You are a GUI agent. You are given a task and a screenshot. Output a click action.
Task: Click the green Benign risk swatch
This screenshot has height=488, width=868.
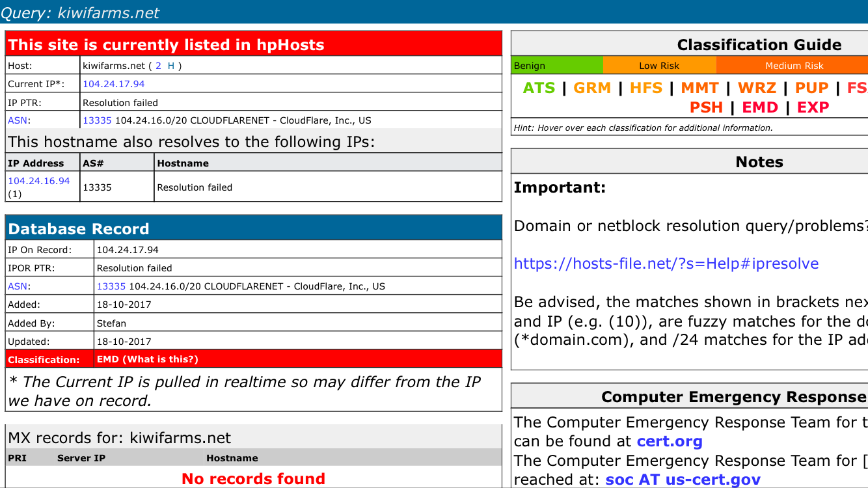(x=558, y=66)
